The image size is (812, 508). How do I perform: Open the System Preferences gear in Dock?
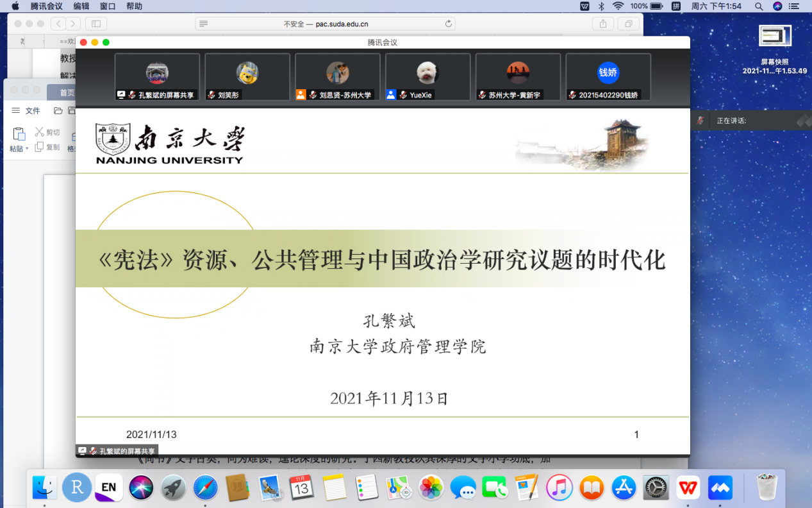click(656, 487)
